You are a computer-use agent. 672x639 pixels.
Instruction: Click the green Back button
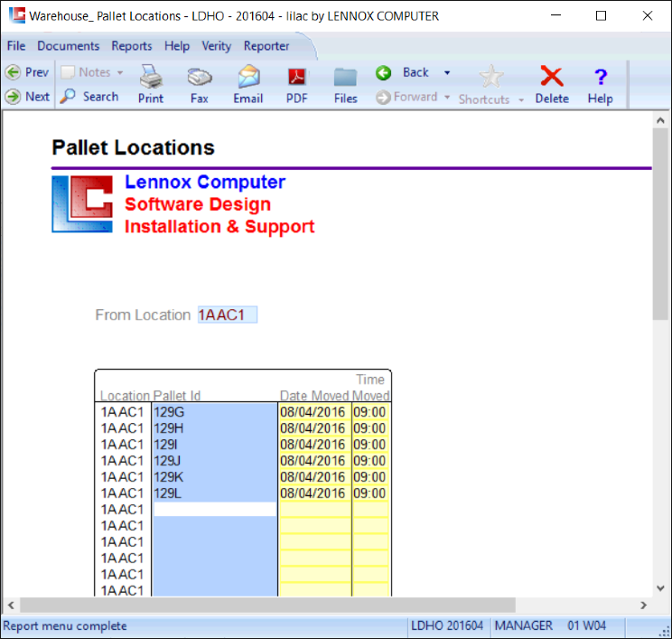383,72
